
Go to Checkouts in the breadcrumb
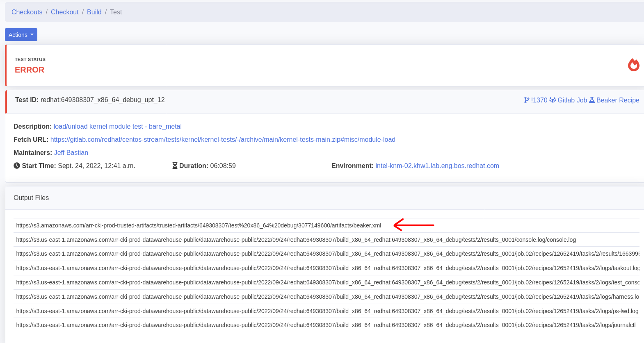(27, 12)
